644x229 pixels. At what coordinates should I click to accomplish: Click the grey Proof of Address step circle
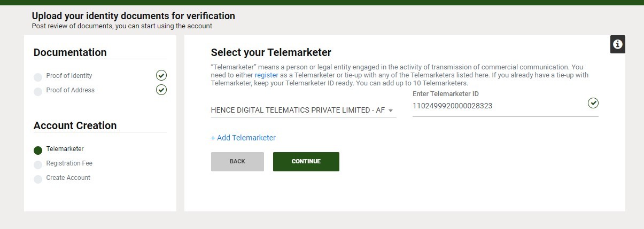(38, 91)
